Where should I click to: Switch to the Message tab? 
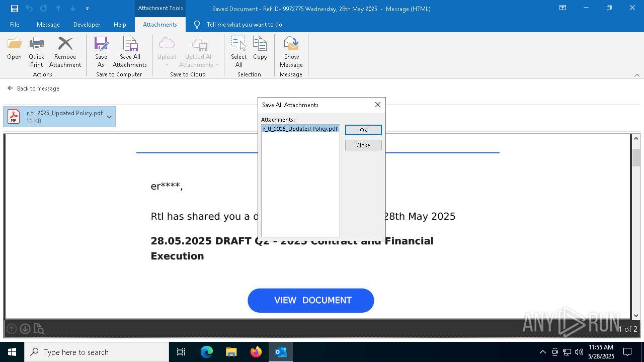pos(48,25)
